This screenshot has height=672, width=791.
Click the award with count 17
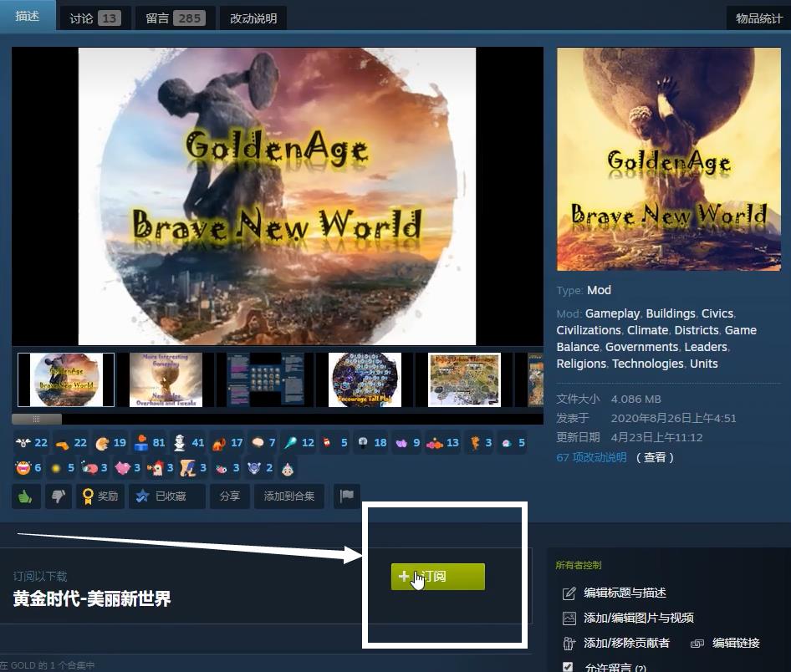tap(227, 443)
